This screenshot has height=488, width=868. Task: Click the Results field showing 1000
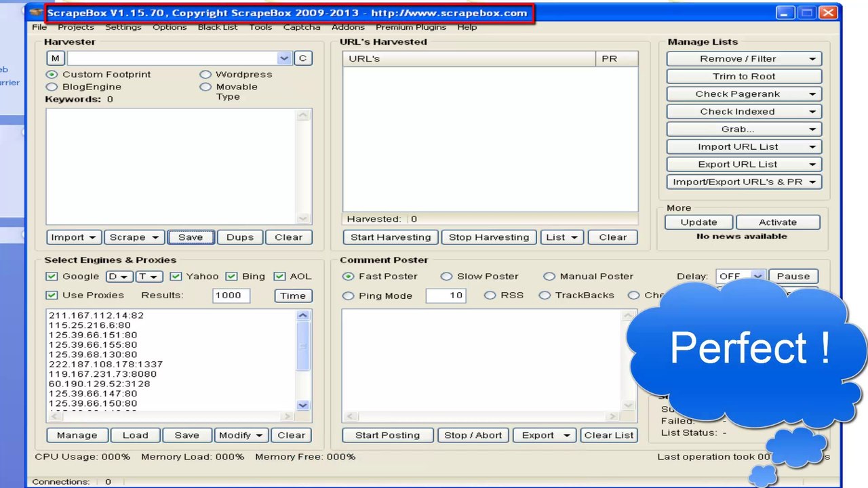[x=231, y=296]
